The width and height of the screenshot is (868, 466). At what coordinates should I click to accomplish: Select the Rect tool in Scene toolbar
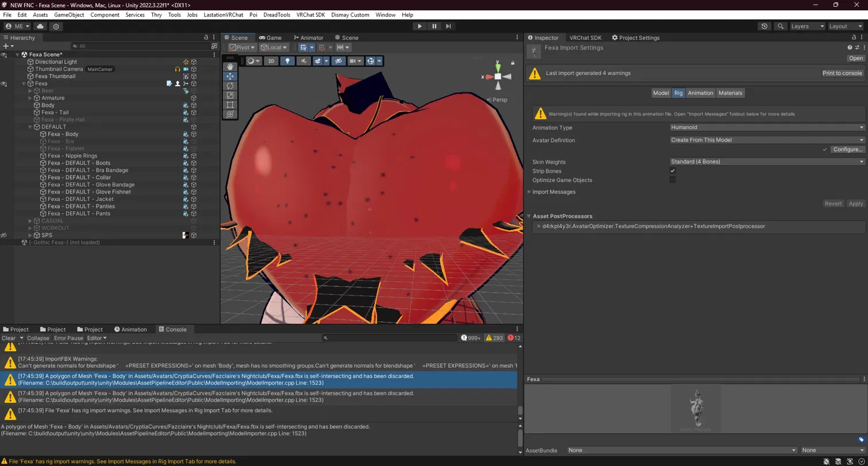pos(230,104)
